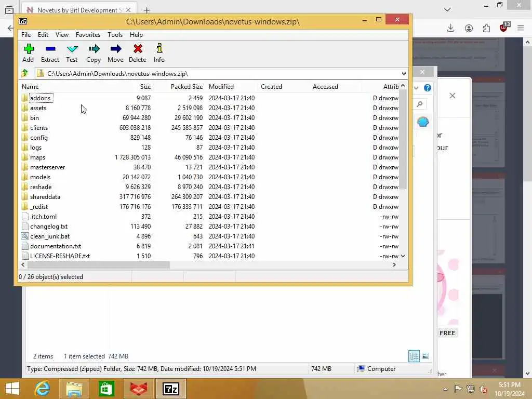Click the Extract toolbar button
The width and height of the screenshot is (532, 399).
tap(50, 53)
